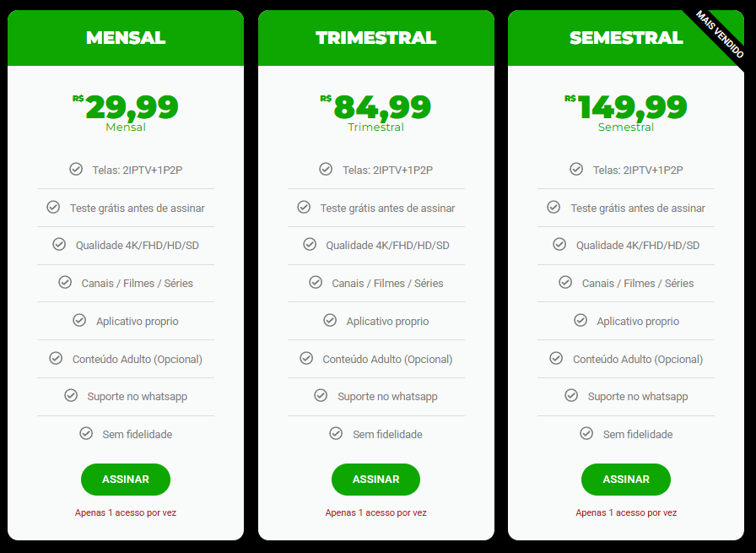Click check icon beside Mensal Telas: 2IPTV+1P2P
Viewport: 756px width, 553px height.
coord(76,169)
